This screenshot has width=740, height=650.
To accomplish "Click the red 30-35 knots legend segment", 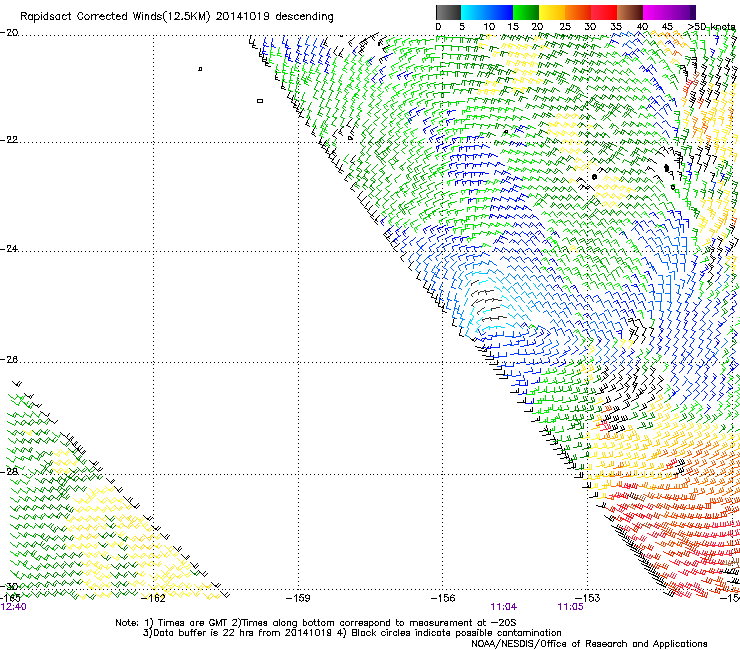I will tap(604, 12).
